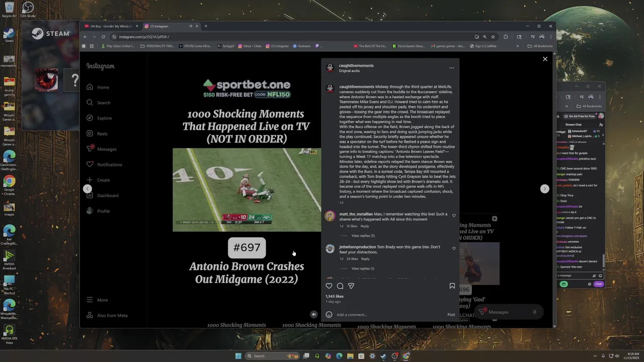Open Sign In | JetBlue bookmark
Screen dimensions: 644x362
(x=483, y=46)
